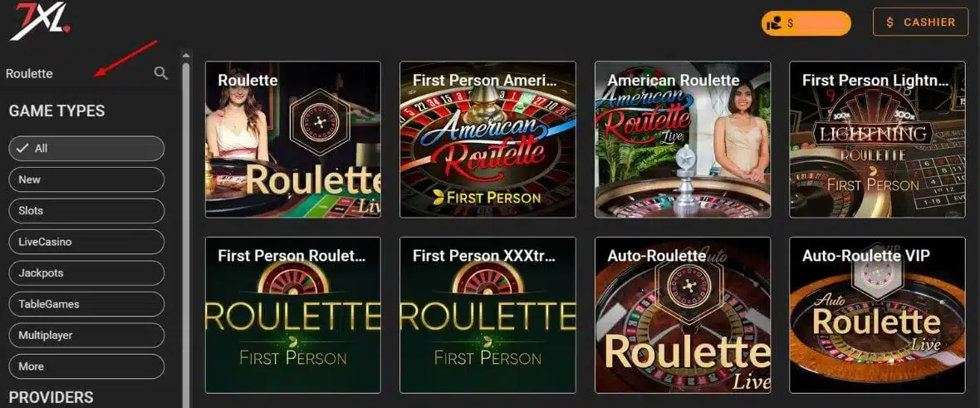Select the All game type filter
980x408 pixels.
click(86, 148)
